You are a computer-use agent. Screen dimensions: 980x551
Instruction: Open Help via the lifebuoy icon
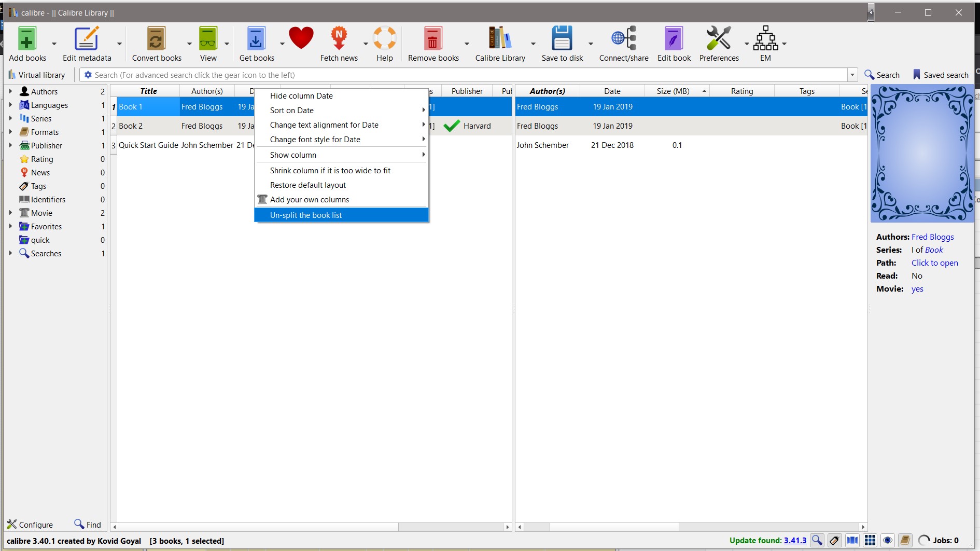(x=385, y=39)
